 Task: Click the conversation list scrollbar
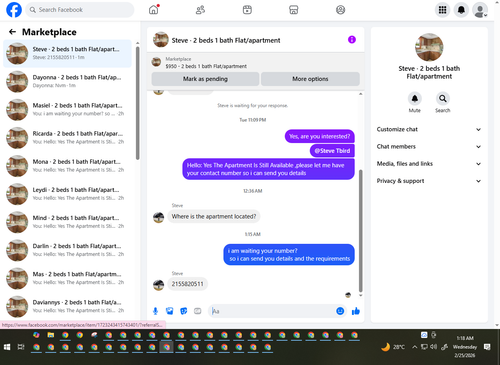[x=138, y=103]
